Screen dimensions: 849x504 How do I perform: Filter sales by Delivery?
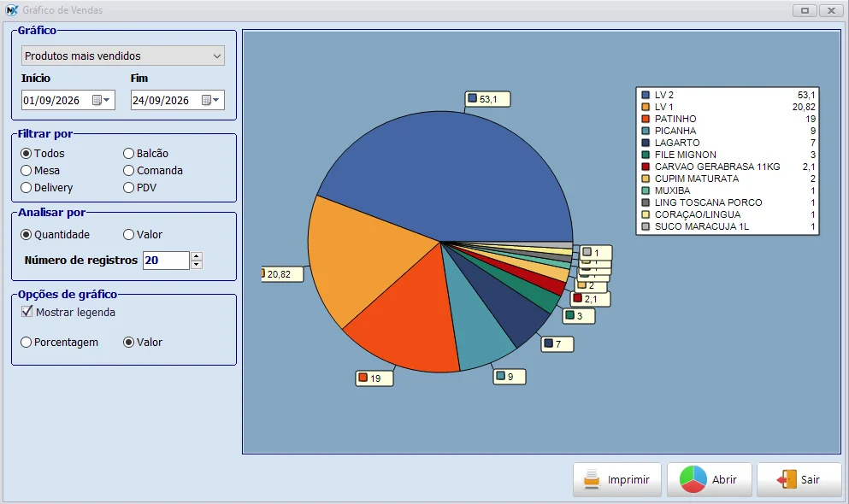click(x=26, y=188)
